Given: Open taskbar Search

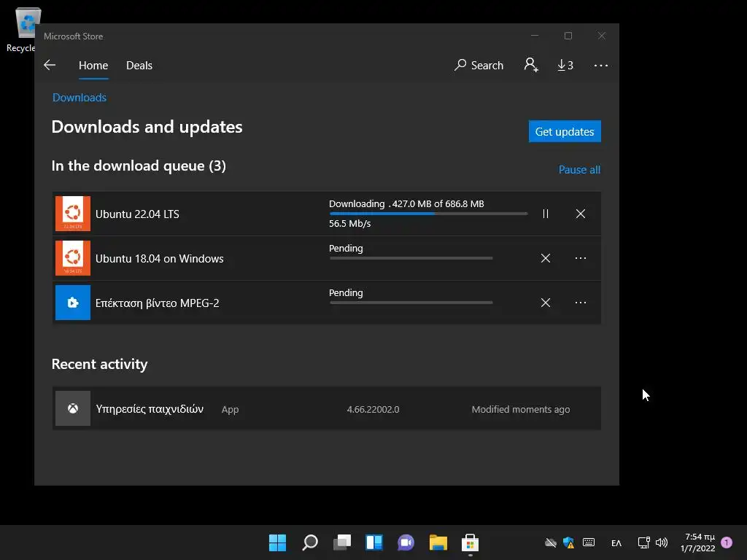Looking at the screenshot, I should [310, 542].
